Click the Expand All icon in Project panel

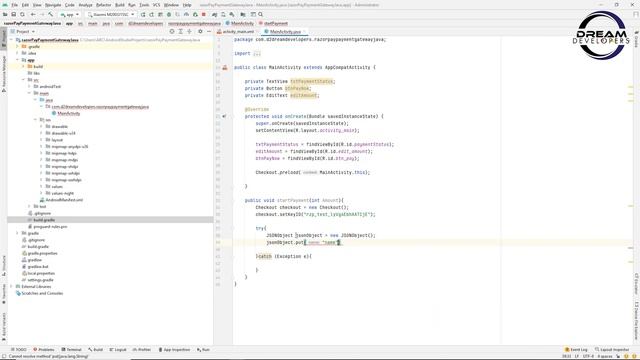[x=180, y=31]
